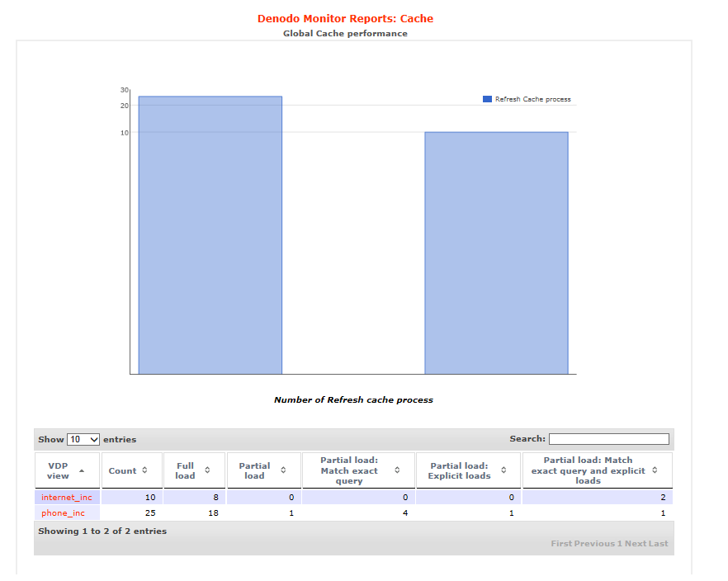
Task: Click Count value 10 for internet_inc
Action: (150, 498)
